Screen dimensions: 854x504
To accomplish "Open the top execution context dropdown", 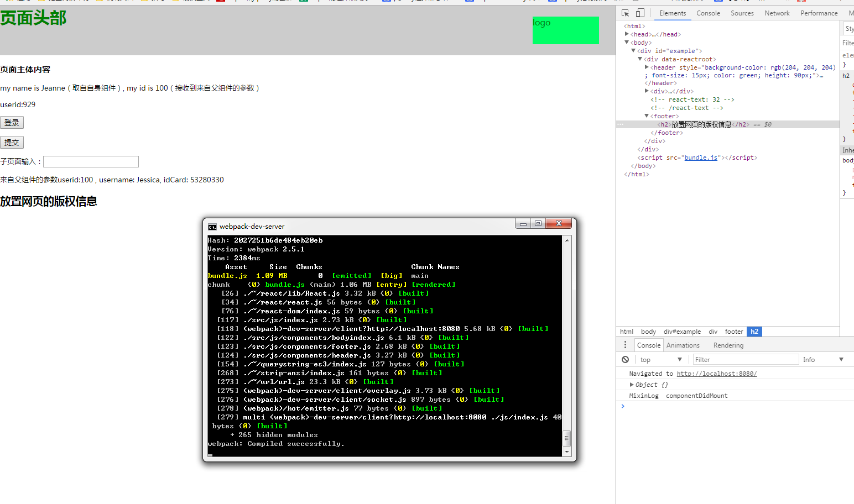I will (x=661, y=360).
